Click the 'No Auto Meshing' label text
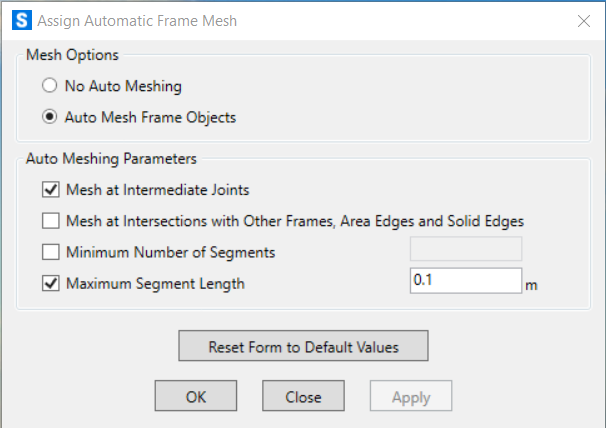The height and width of the screenshot is (428, 606). [123, 86]
